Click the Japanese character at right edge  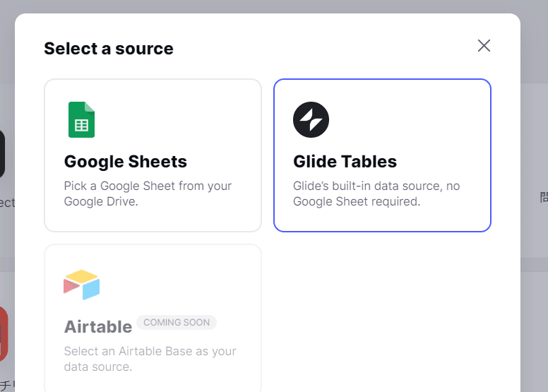pos(544,197)
